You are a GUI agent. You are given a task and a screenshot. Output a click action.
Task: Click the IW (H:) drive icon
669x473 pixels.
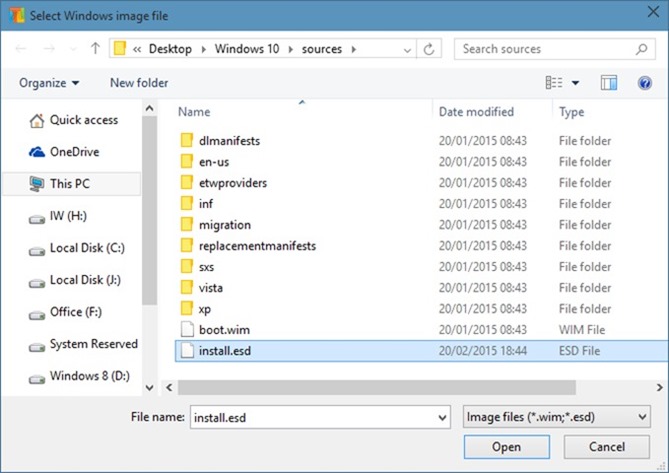coord(37,219)
